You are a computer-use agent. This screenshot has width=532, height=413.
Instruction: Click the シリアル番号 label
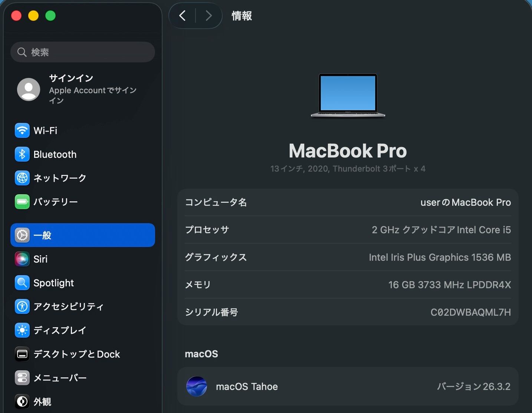211,312
